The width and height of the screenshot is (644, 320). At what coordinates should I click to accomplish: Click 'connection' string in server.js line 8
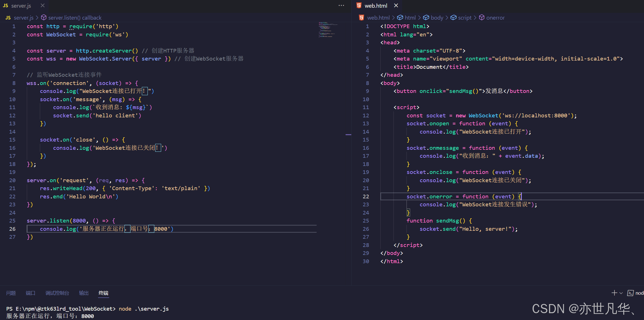pos(69,83)
